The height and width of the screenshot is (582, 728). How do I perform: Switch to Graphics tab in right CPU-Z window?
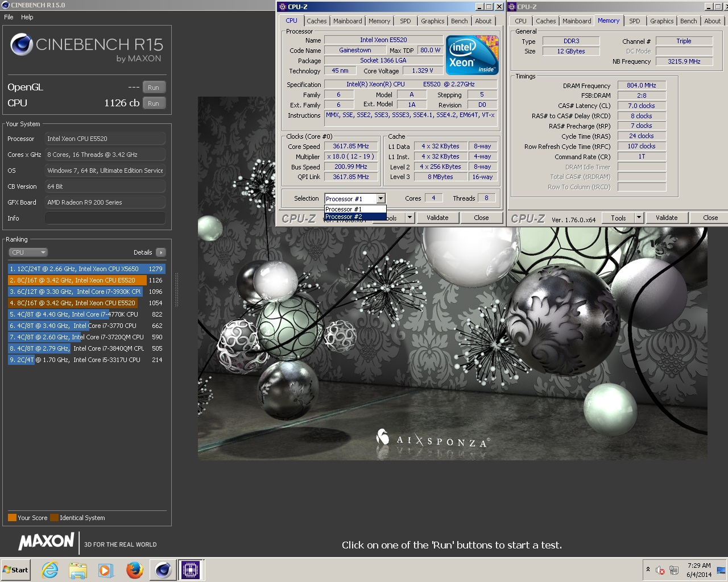pyautogui.click(x=662, y=21)
